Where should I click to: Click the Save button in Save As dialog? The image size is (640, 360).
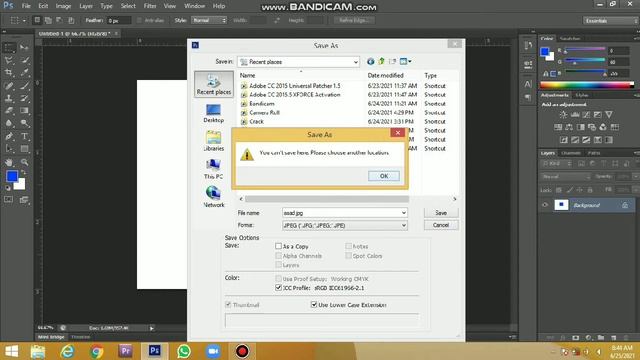[441, 213]
